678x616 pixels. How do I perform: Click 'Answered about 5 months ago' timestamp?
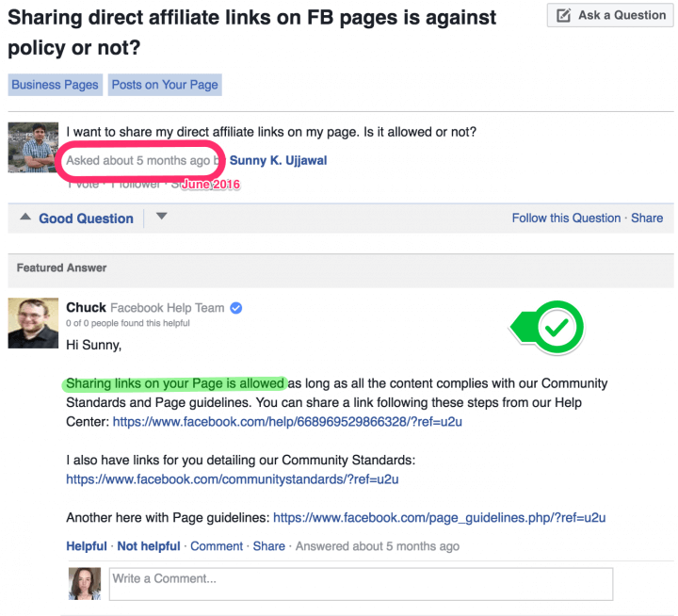pyautogui.click(x=378, y=546)
